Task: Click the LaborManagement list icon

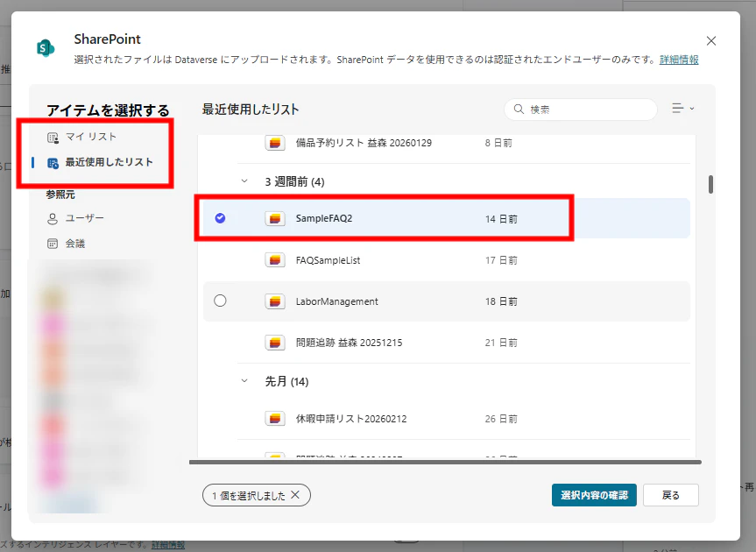Action: click(275, 301)
